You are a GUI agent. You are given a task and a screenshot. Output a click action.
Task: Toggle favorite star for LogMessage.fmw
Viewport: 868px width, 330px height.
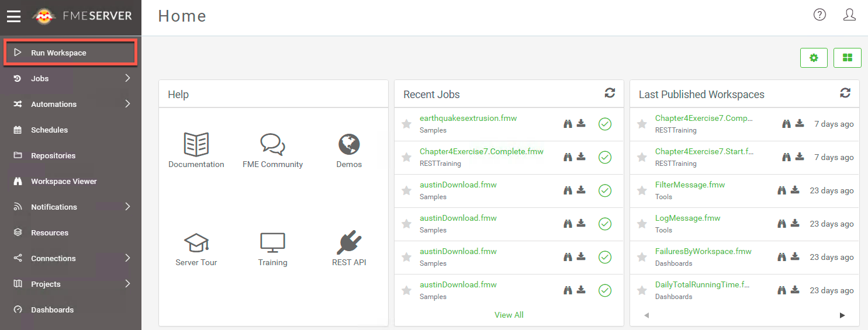pyautogui.click(x=642, y=224)
